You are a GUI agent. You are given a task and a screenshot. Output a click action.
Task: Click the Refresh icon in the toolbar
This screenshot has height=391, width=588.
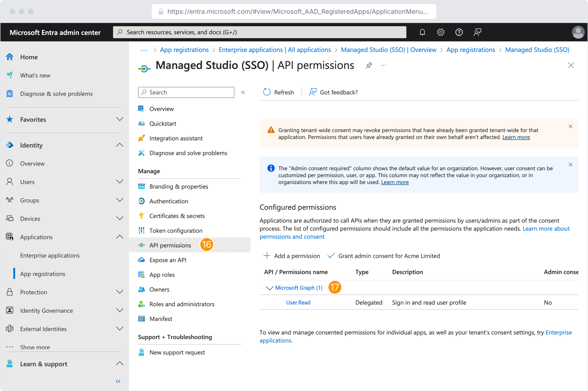tap(267, 92)
